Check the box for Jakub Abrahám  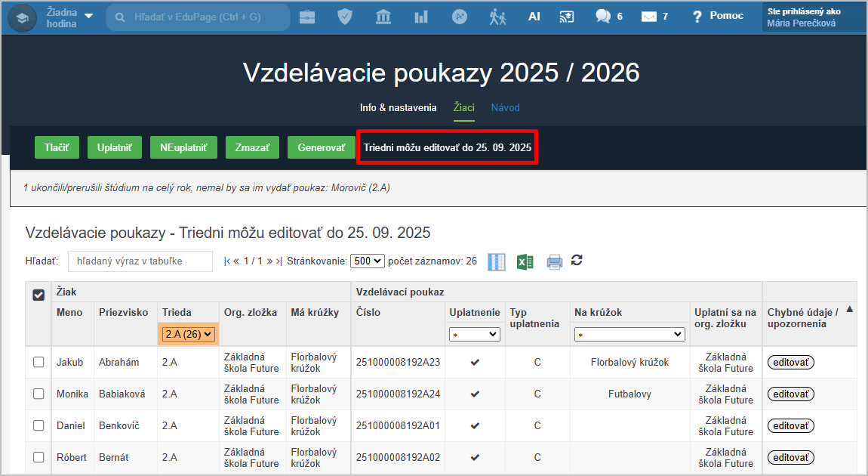click(x=39, y=363)
